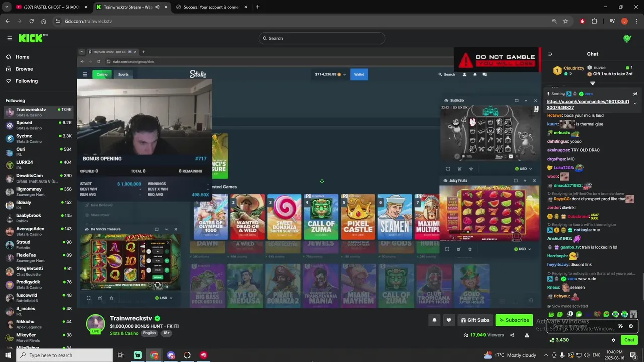Open Task View on the taskbar
Screen dimensions: 644x362
pos(121,355)
